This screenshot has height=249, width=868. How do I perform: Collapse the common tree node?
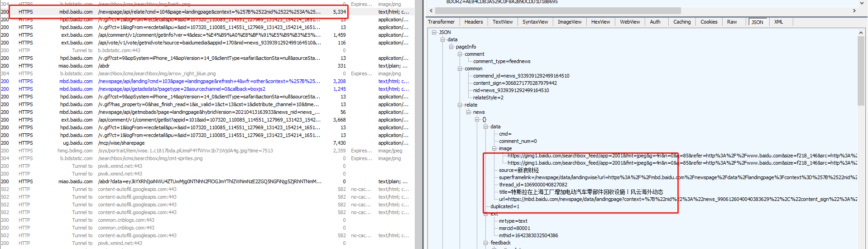460,68
